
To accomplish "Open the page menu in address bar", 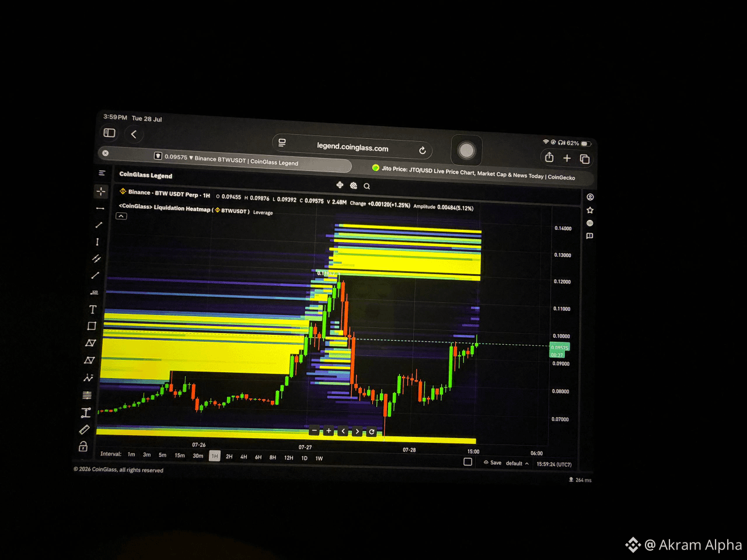I will click(282, 142).
